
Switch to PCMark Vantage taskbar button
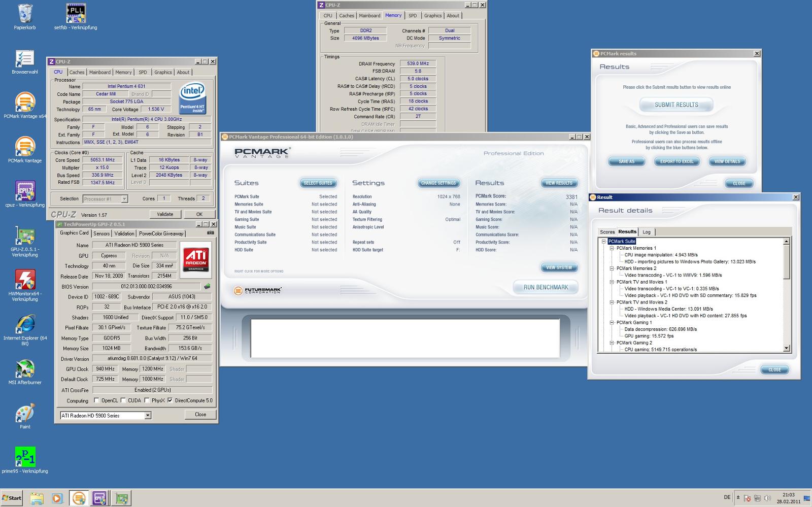point(79,498)
